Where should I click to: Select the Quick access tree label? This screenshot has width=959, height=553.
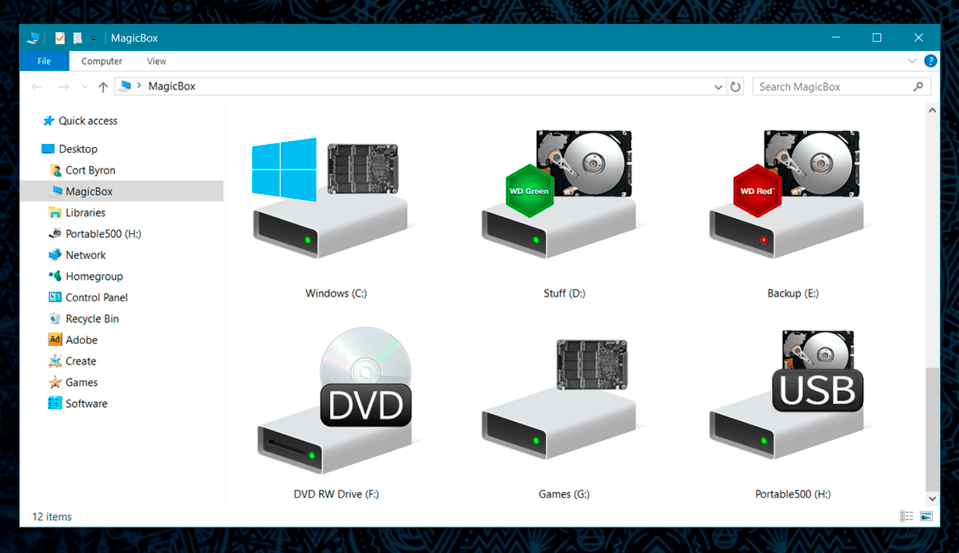[x=88, y=121]
